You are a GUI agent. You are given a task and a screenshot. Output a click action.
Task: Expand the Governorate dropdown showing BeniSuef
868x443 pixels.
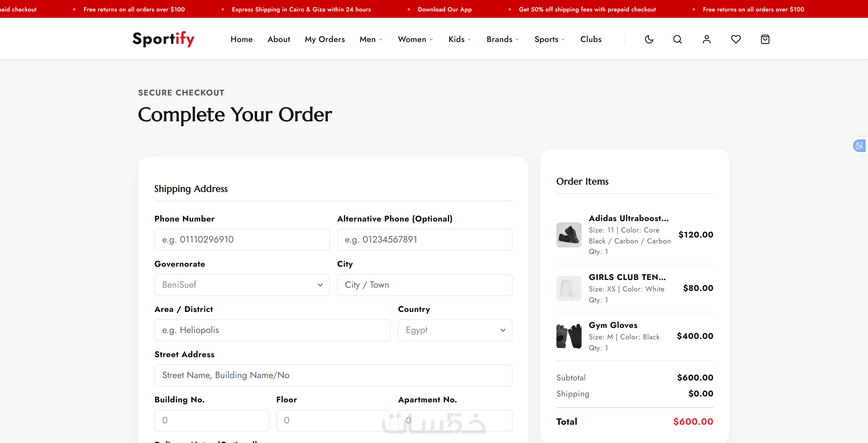click(x=242, y=285)
